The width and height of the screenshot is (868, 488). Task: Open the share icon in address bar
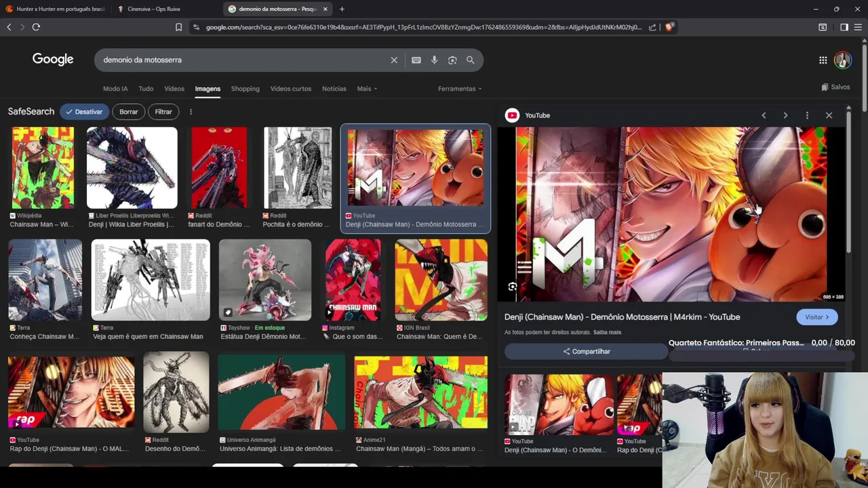pyautogui.click(x=652, y=27)
